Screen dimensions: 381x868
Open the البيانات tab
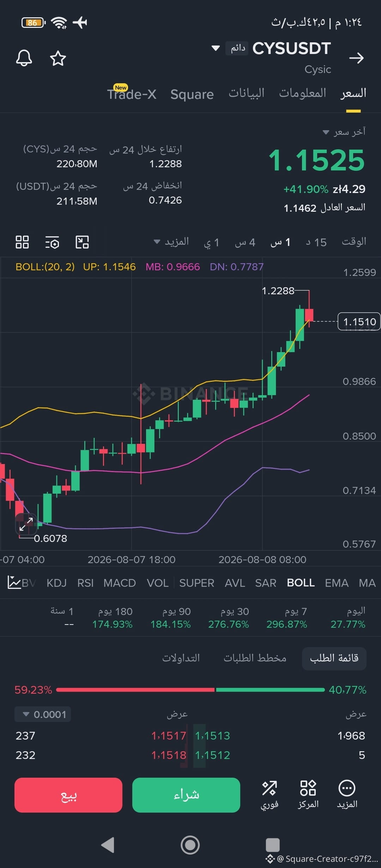pos(246,93)
